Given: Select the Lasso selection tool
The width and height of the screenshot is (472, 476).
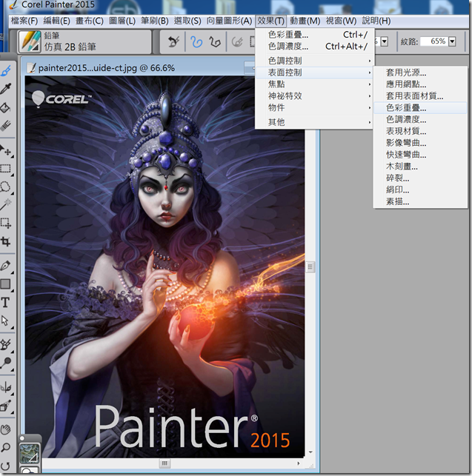Looking at the screenshot, I should click(6, 187).
